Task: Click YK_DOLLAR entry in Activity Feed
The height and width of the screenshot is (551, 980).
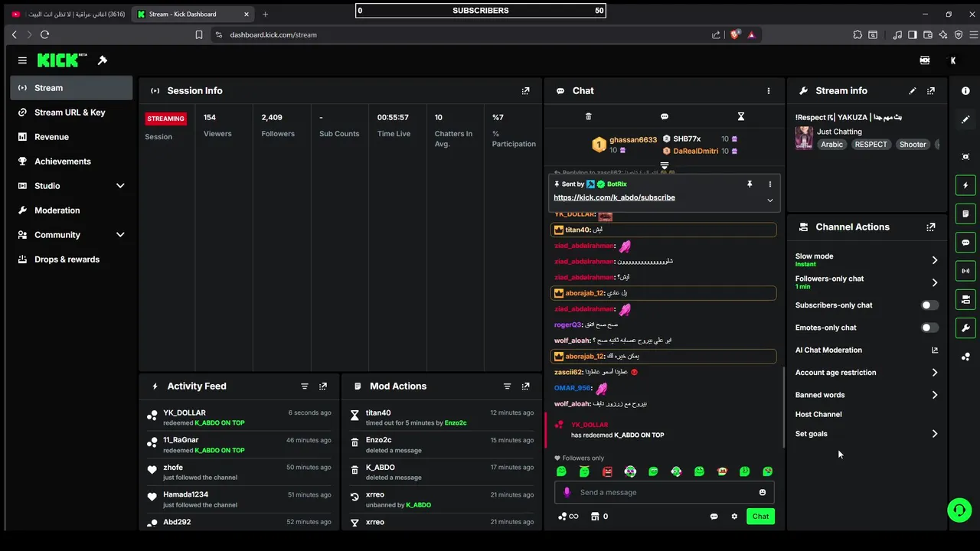Action: 239,417
